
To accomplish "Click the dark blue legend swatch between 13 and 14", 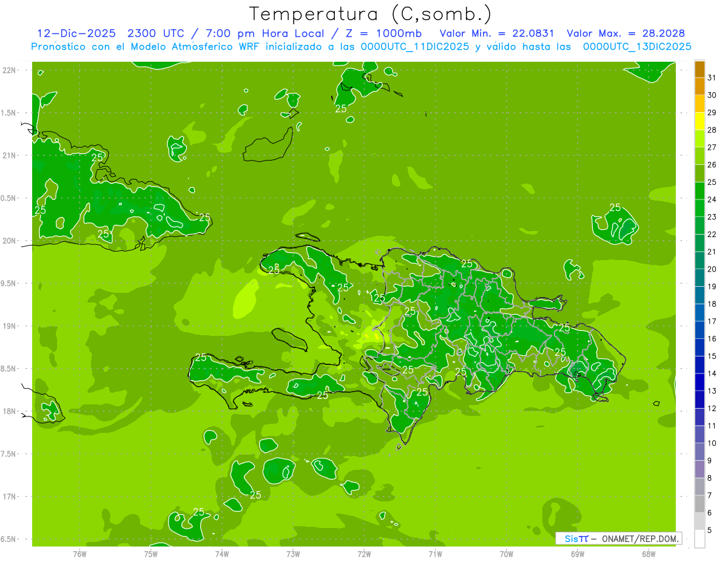I will click(699, 383).
